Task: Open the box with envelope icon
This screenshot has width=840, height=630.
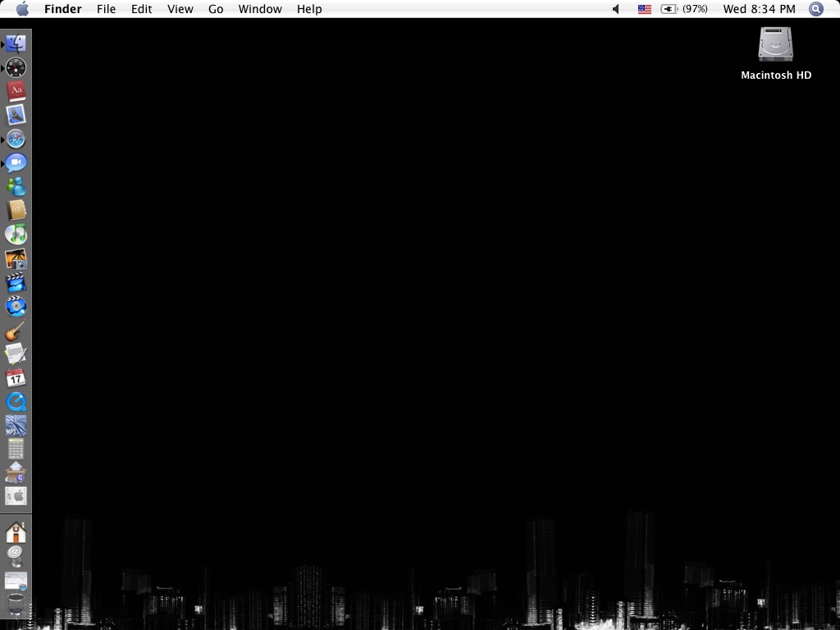Action: (x=16, y=472)
